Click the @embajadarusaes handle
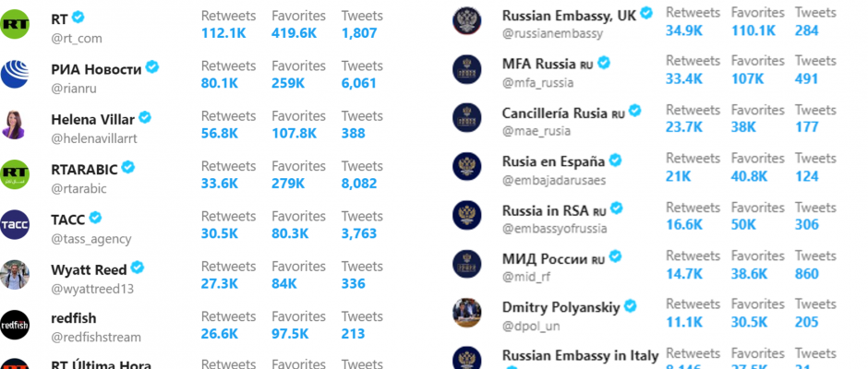Screen dimensions: 868x369 point(554,181)
